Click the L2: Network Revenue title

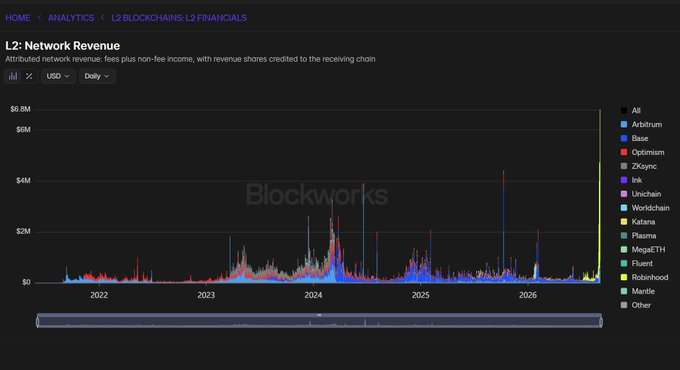coord(62,46)
